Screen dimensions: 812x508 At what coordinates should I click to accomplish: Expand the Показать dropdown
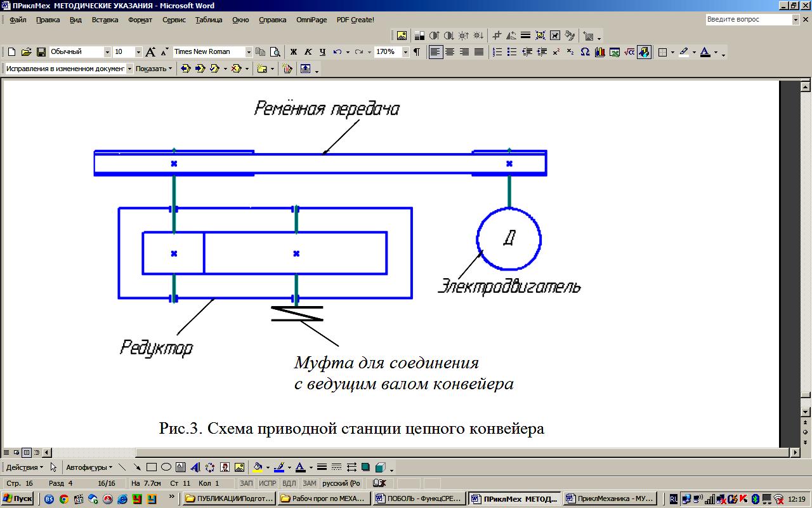pos(154,69)
